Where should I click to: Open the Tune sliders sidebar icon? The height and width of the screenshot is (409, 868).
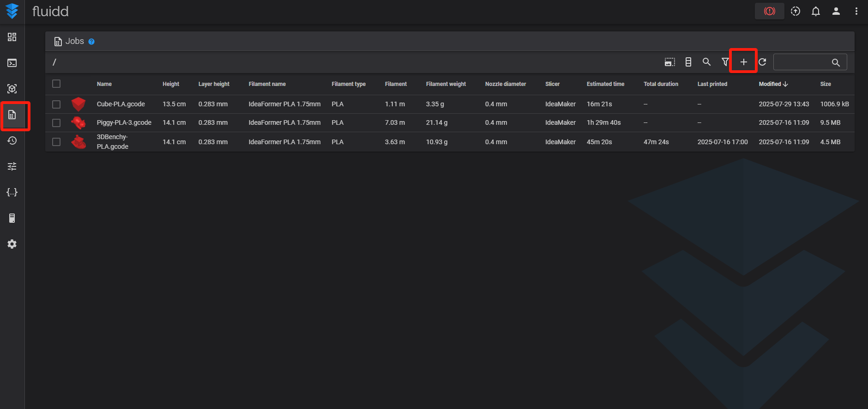tap(12, 166)
